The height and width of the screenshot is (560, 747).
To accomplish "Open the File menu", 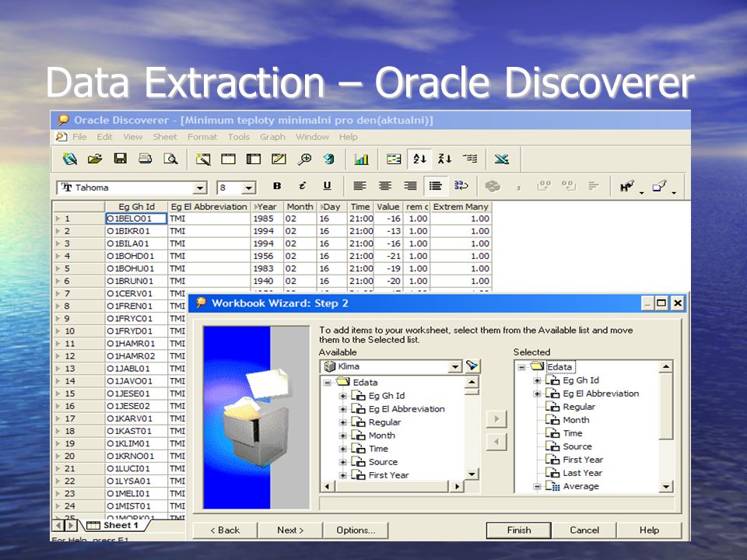I will coord(79,137).
